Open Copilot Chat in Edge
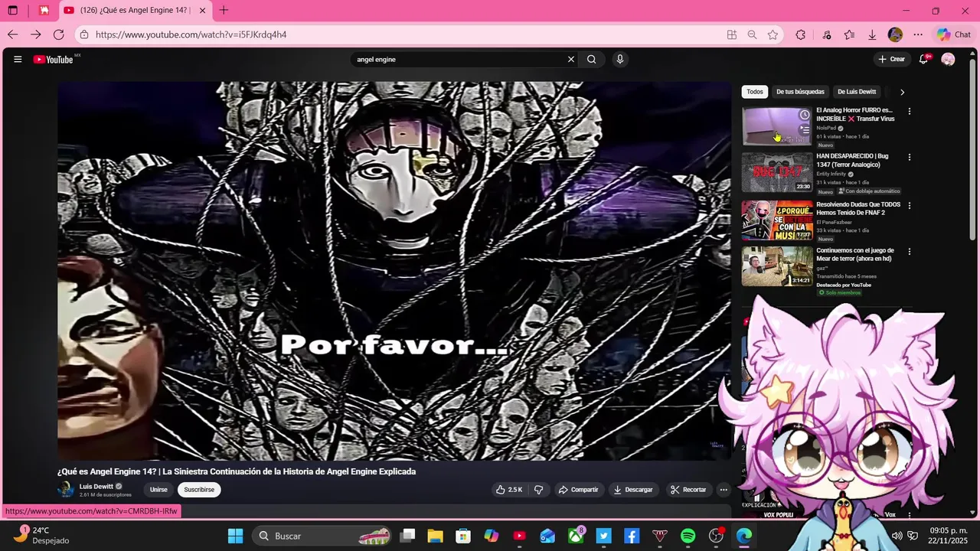980x551 pixels. [x=954, y=34]
